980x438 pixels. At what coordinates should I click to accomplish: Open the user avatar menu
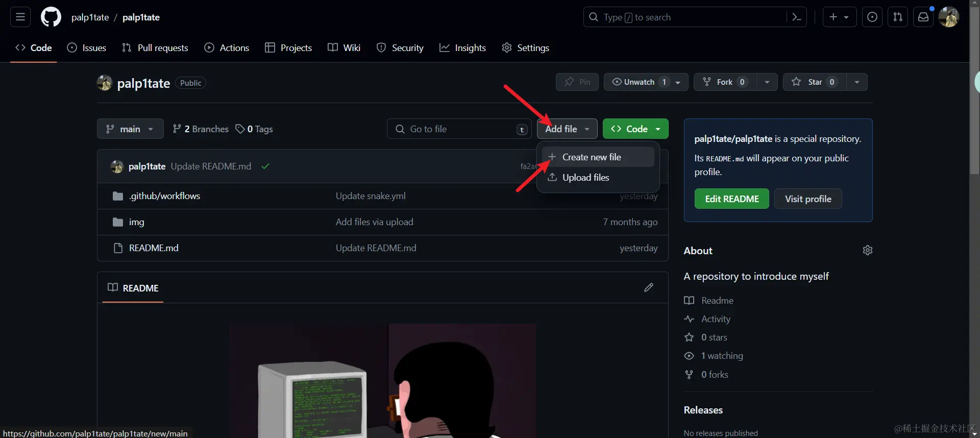point(949,17)
